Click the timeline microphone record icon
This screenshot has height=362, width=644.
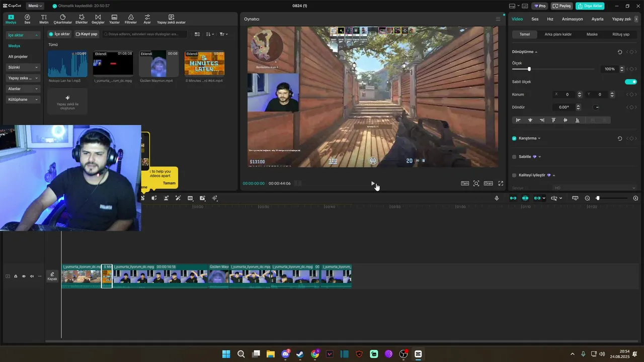click(x=497, y=198)
